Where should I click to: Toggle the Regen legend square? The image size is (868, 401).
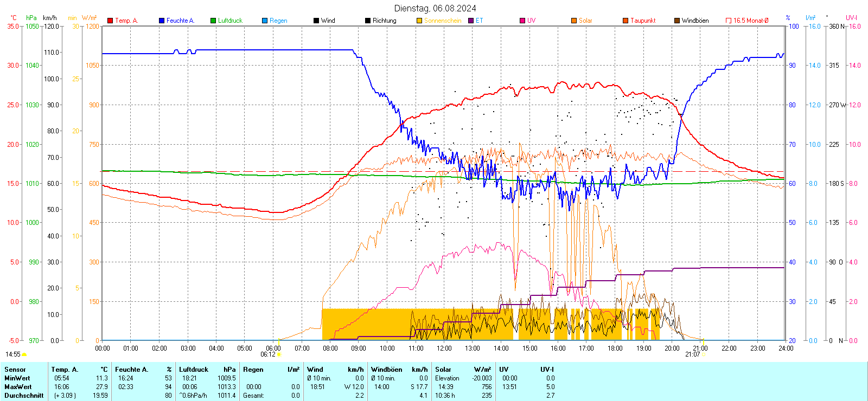coord(265,21)
